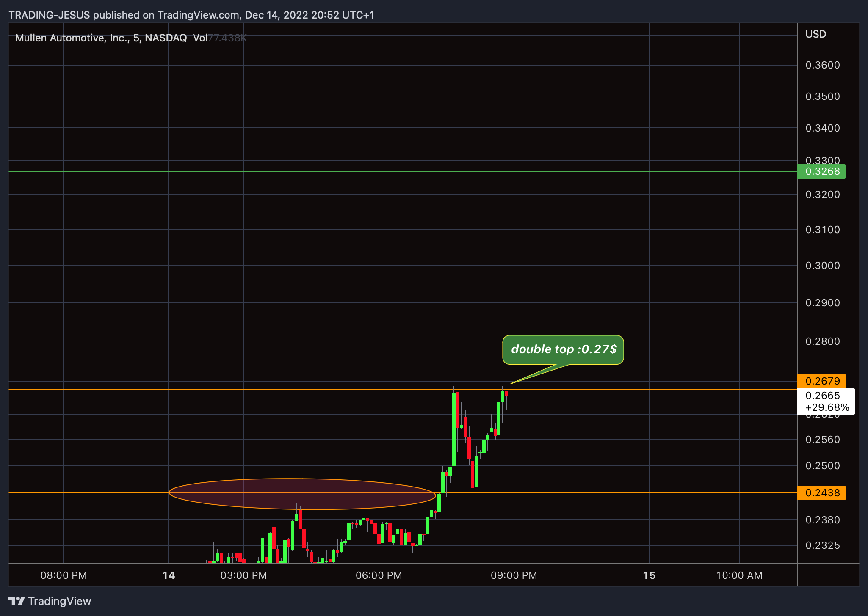Click the 08:00 PM time axis label
Screen dimensions: 868x616
coord(64,575)
